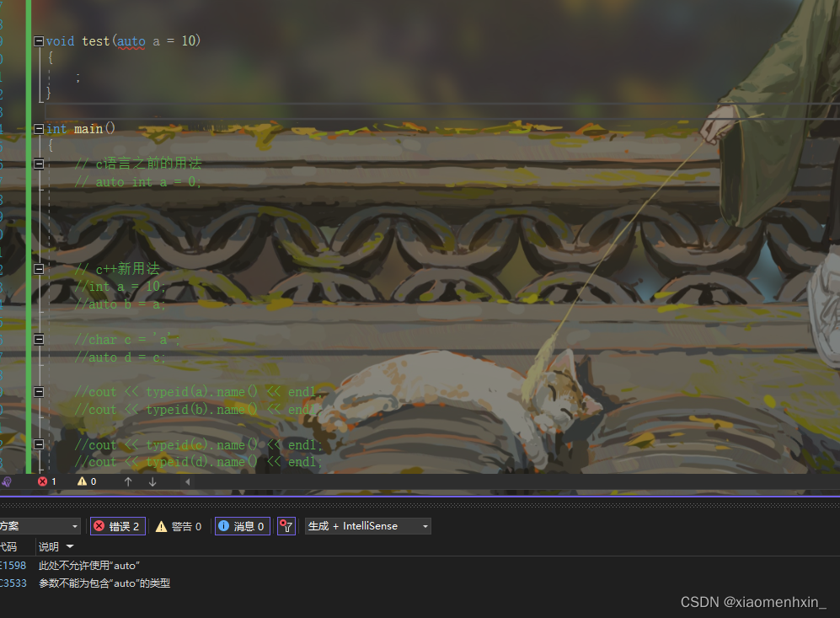The image size is (840, 618).
Task: Collapse the '//char c' comment block
Action: coord(39,339)
